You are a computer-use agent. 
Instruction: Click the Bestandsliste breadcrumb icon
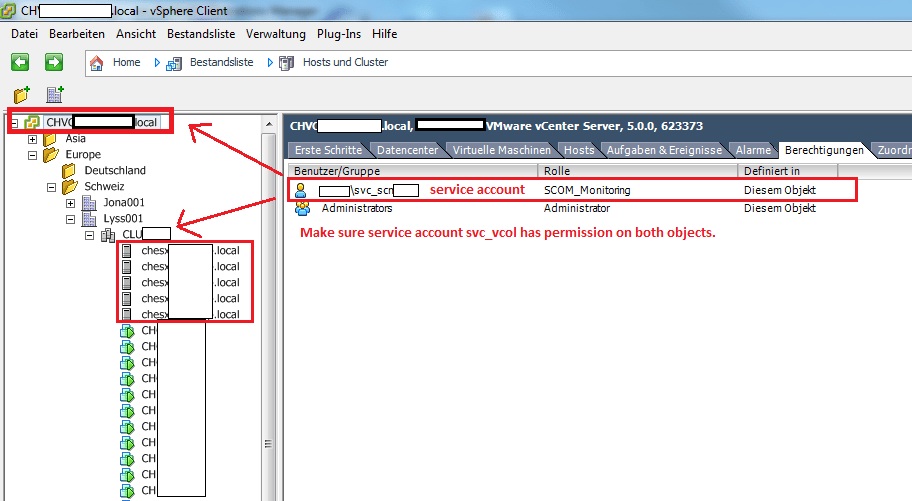(x=174, y=63)
